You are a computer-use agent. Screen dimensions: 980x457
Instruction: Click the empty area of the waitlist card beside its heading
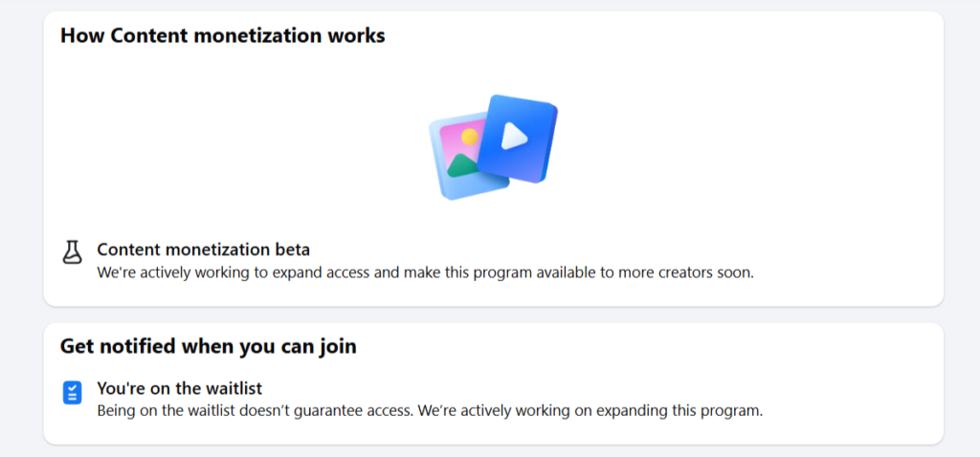[644, 345]
